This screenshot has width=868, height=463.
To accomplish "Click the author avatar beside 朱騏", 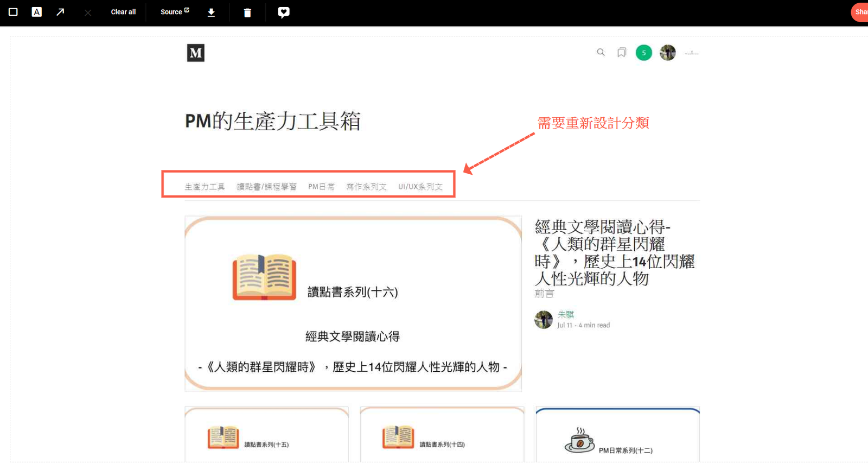I will coord(543,320).
